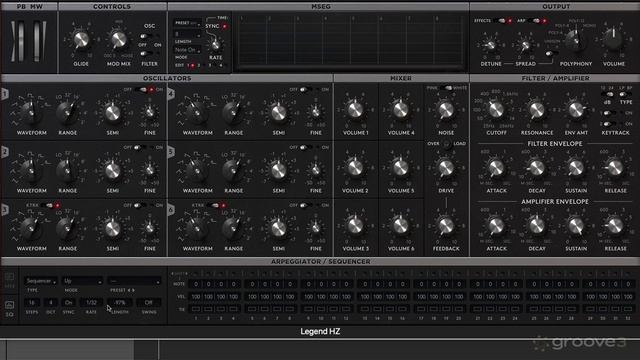Click the Volume 4 mixer knob
The height and width of the screenshot is (360, 640).
(401, 109)
